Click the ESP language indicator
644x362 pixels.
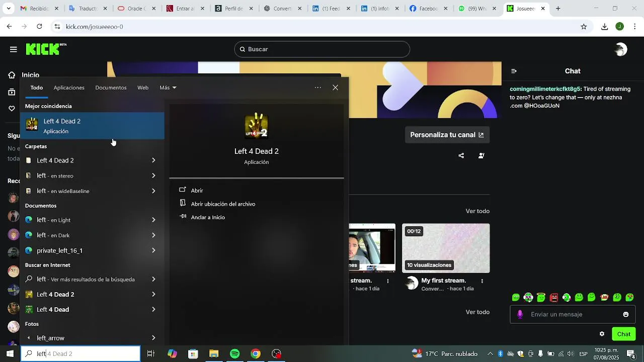[x=583, y=354]
